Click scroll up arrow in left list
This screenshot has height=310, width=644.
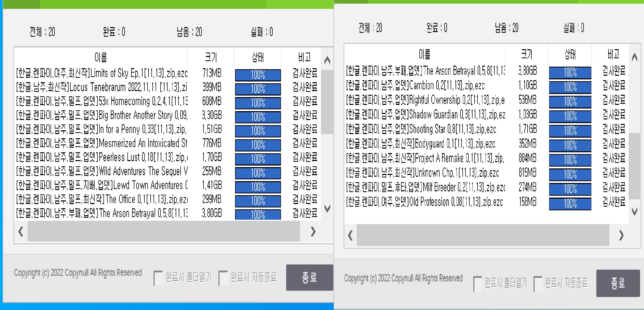pos(327,60)
